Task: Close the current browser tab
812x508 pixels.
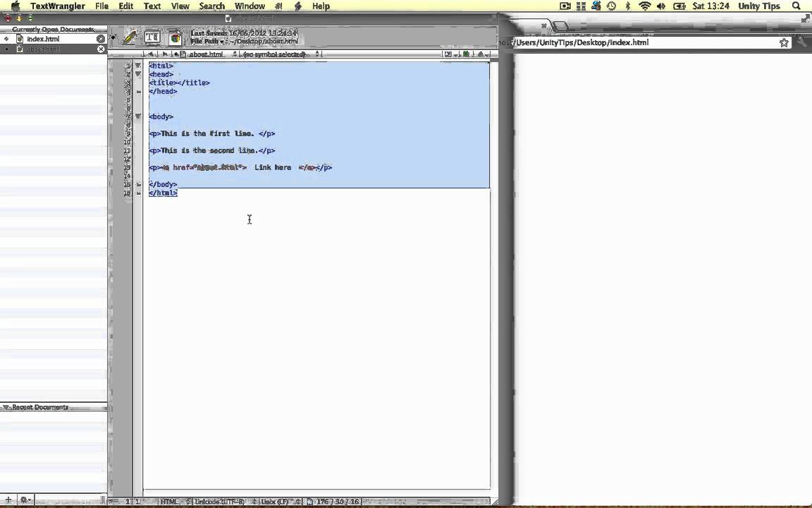Action: click(x=543, y=25)
